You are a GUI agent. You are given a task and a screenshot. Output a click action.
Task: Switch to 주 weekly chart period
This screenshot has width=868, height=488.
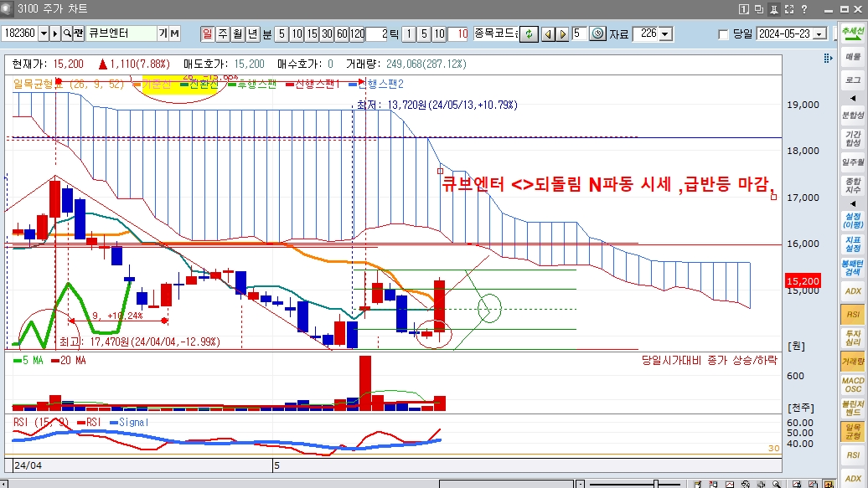222,34
